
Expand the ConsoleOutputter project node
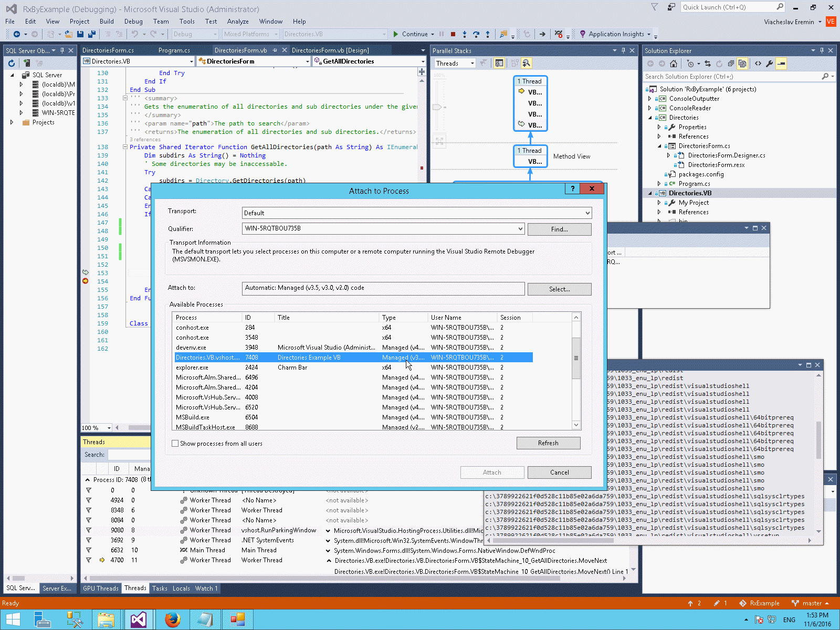pyautogui.click(x=650, y=99)
